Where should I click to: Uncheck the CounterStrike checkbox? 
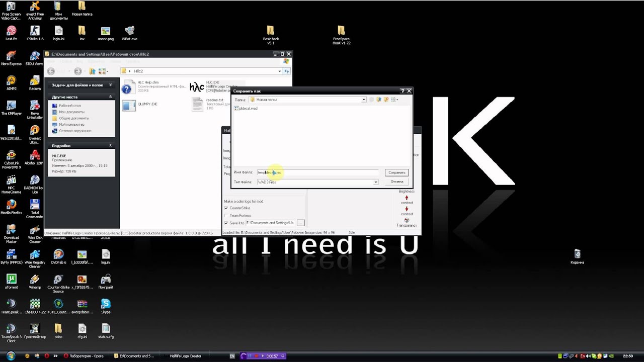click(226, 208)
